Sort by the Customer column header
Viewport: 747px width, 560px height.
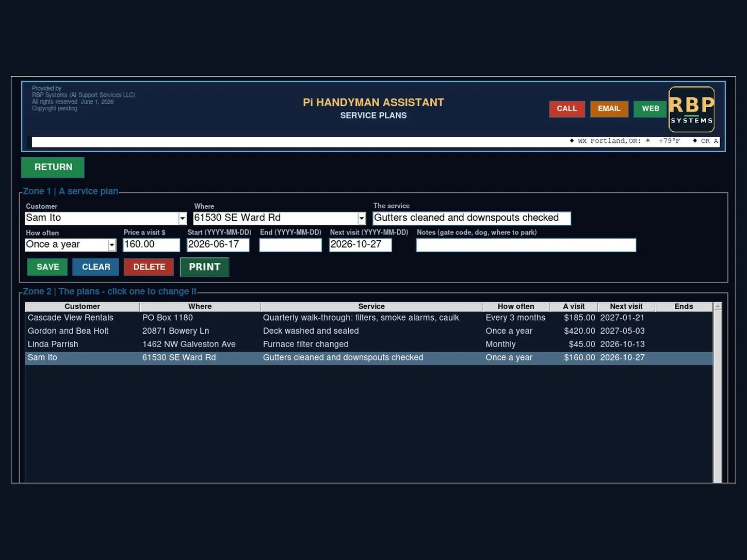(x=83, y=306)
